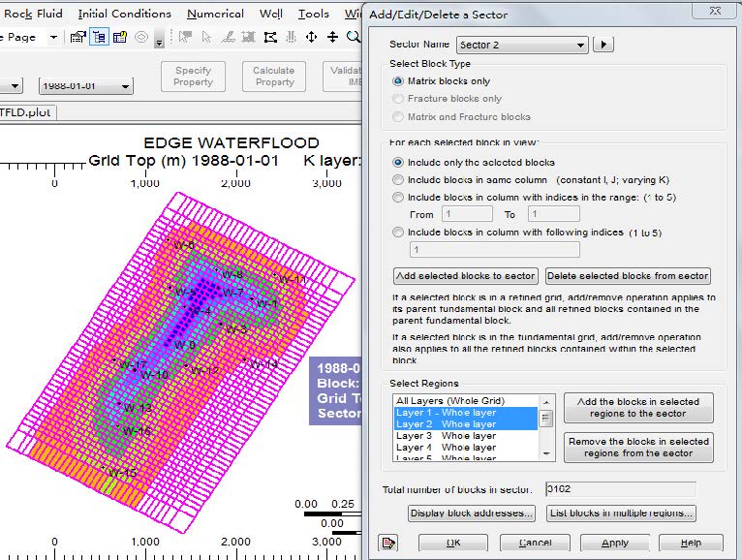Select 'Include blocks in column with following indices'
The width and height of the screenshot is (742, 560).
pos(398,233)
